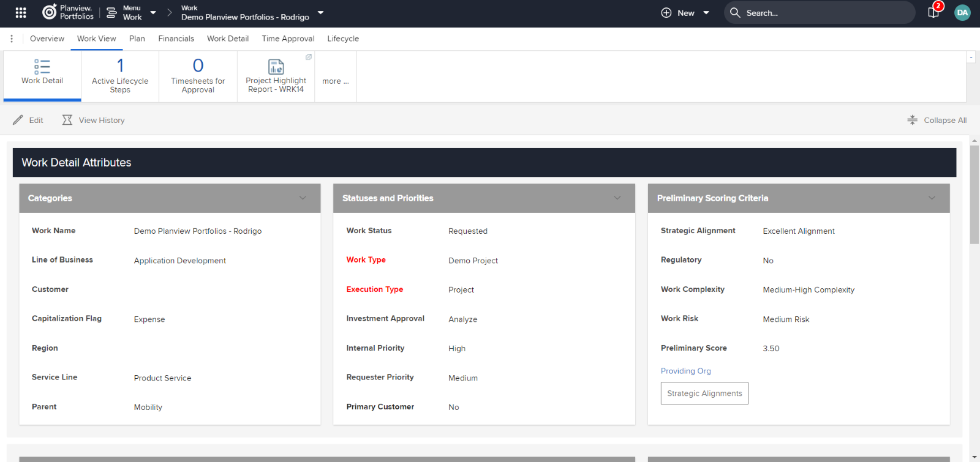The height and width of the screenshot is (462, 980).
Task: Click the Work Name value text
Action: [x=198, y=231]
